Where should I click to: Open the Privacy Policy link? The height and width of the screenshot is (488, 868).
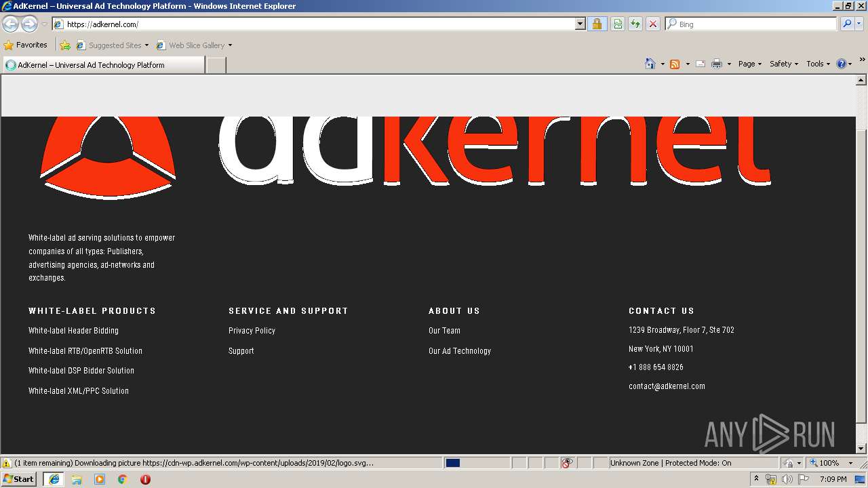(x=252, y=331)
